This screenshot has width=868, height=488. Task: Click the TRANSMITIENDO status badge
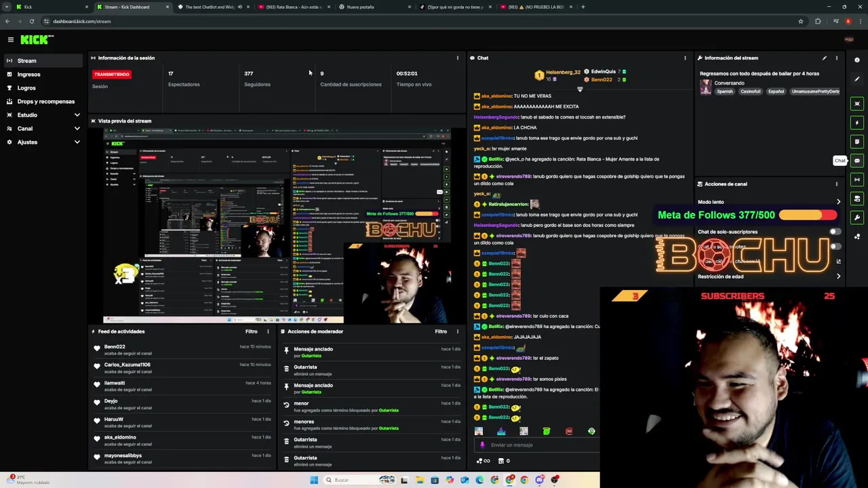pyautogui.click(x=112, y=74)
